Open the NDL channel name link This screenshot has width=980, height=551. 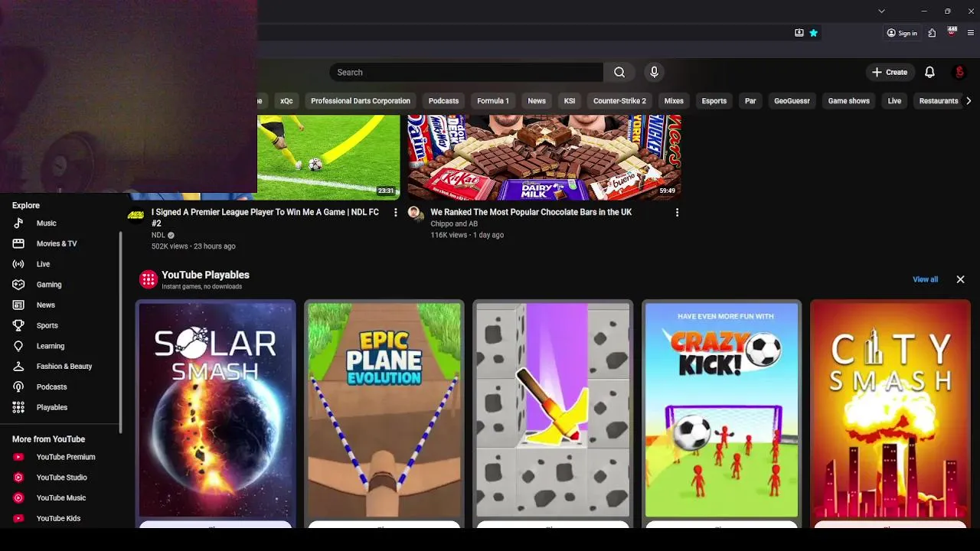coord(158,235)
